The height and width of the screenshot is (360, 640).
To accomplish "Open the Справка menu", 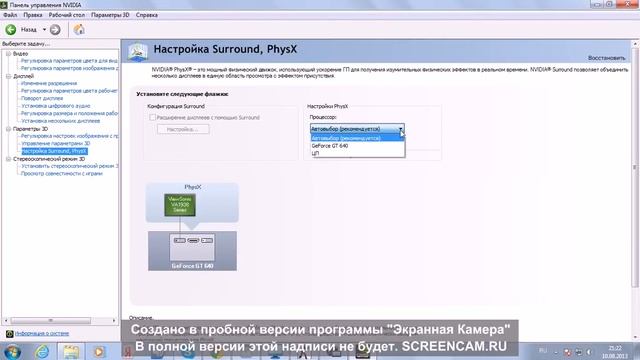I will (147, 15).
